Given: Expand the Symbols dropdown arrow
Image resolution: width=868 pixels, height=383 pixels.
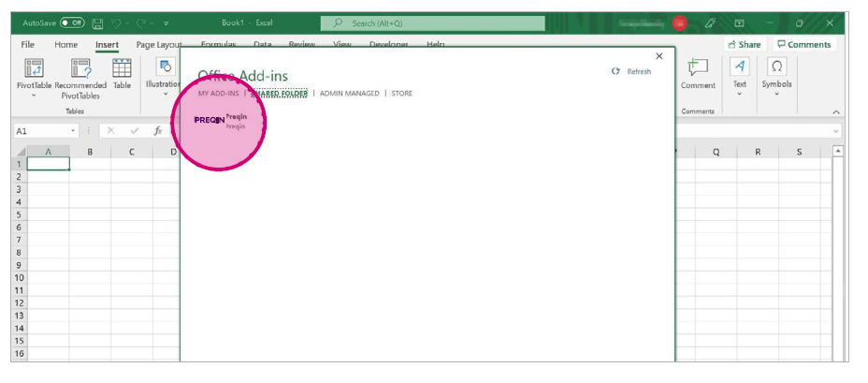Looking at the screenshot, I should pos(776,95).
